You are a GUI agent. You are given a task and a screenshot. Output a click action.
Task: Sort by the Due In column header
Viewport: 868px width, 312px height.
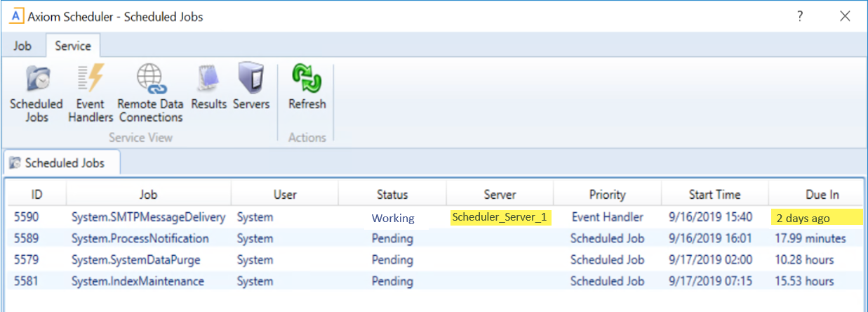(x=822, y=195)
